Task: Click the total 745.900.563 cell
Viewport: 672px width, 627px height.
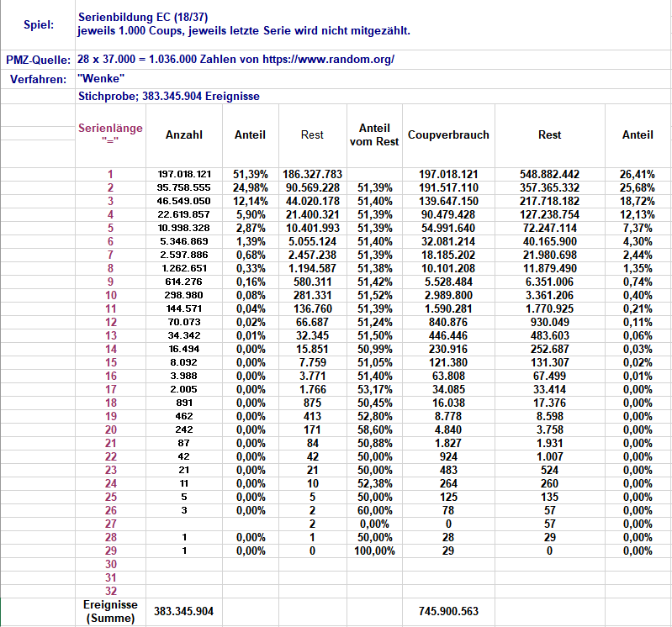Action: tap(448, 612)
